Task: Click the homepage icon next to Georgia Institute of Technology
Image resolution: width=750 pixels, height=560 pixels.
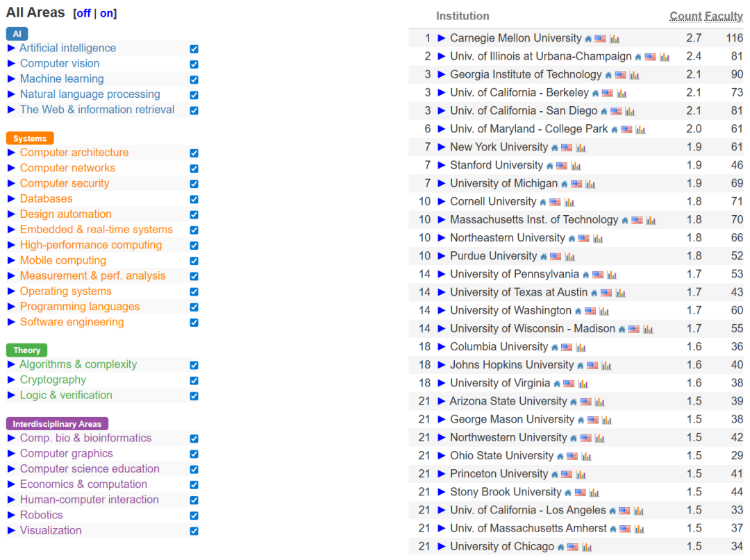Action: 608,74
